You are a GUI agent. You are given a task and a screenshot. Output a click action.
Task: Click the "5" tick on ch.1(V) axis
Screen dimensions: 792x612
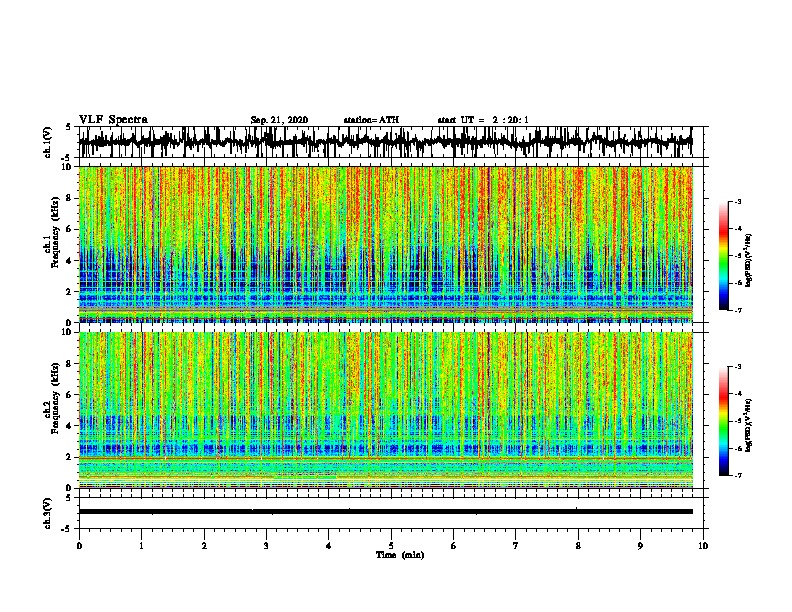(68, 127)
